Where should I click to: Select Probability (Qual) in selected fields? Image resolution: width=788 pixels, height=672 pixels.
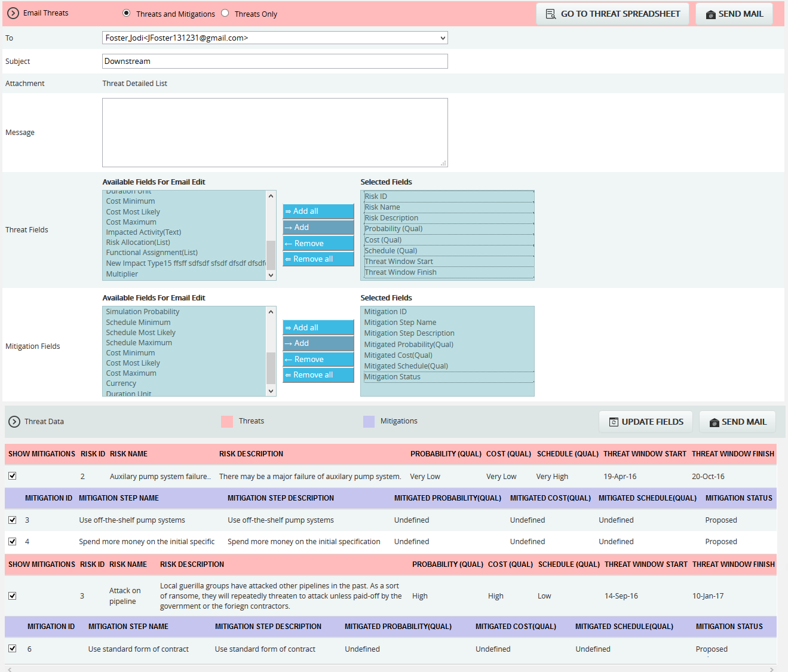click(448, 229)
